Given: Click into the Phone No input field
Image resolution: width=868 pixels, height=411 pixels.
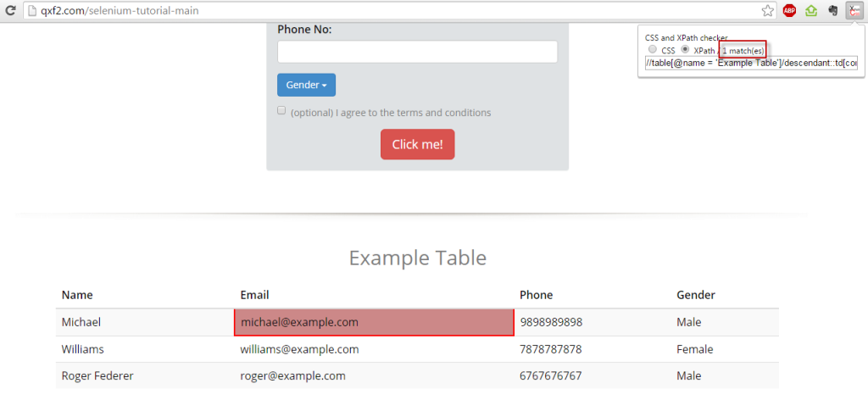Looking at the screenshot, I should [417, 52].
